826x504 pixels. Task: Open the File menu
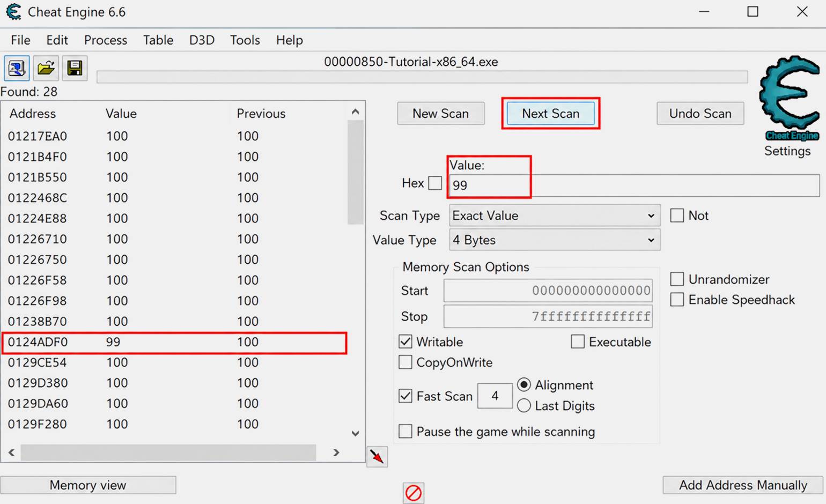coord(20,40)
